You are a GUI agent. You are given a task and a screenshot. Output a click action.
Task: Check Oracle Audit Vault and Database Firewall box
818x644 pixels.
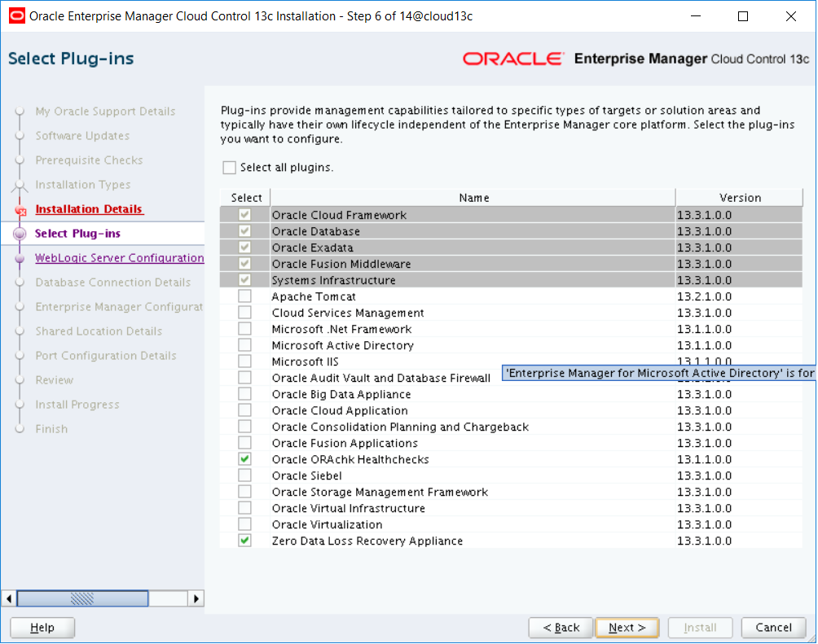point(244,378)
